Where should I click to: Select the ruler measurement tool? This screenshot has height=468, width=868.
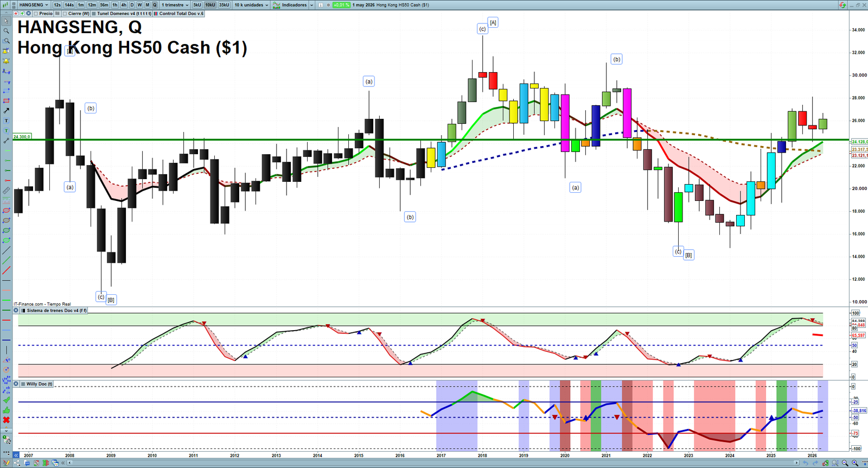(6, 191)
